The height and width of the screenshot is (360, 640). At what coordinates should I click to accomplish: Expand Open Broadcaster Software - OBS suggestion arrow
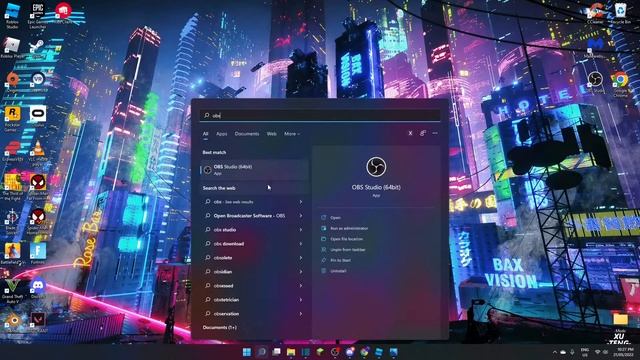(301, 216)
